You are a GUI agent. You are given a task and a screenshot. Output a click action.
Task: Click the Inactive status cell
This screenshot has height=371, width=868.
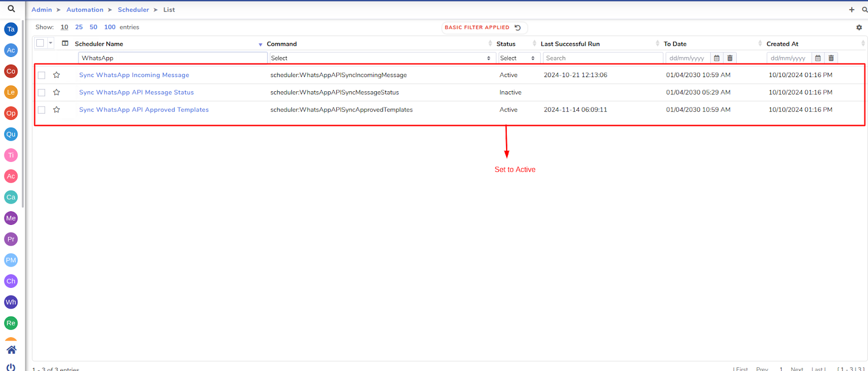510,92
